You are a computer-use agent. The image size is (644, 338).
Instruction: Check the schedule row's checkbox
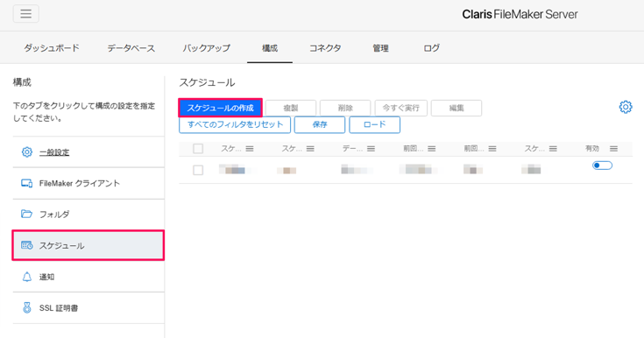[x=198, y=170]
